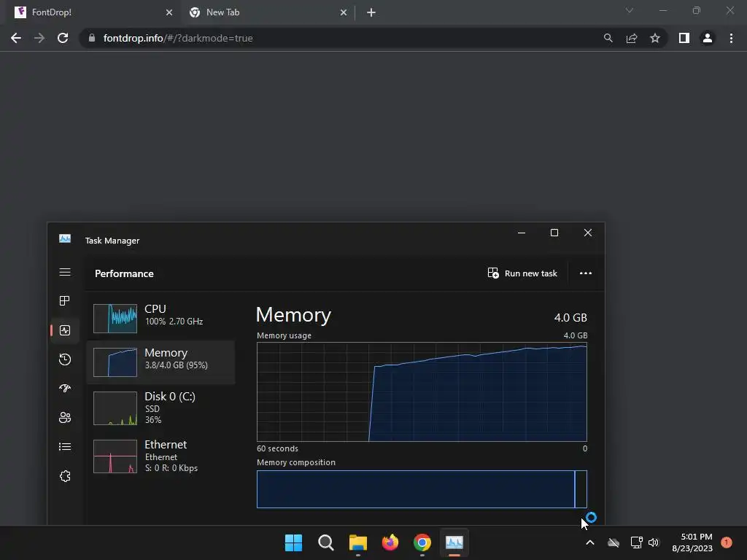Open Users icon in Task Manager sidebar

click(x=65, y=418)
